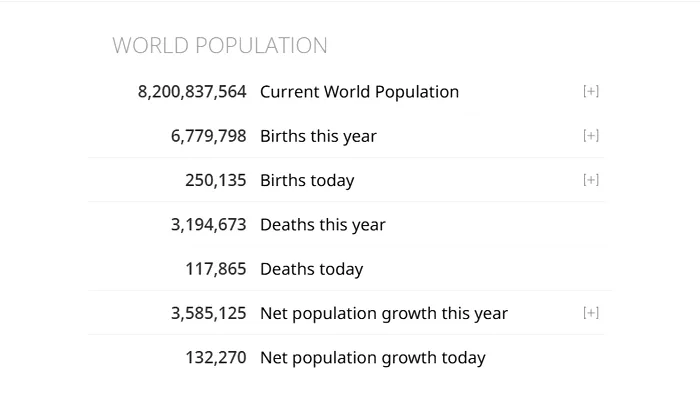Click the Net population growth this year label
The width and height of the screenshot is (700, 405).
coord(384,313)
